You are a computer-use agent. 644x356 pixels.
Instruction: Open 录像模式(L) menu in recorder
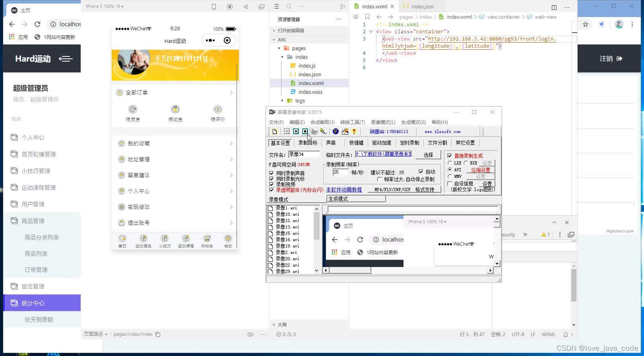383,122
